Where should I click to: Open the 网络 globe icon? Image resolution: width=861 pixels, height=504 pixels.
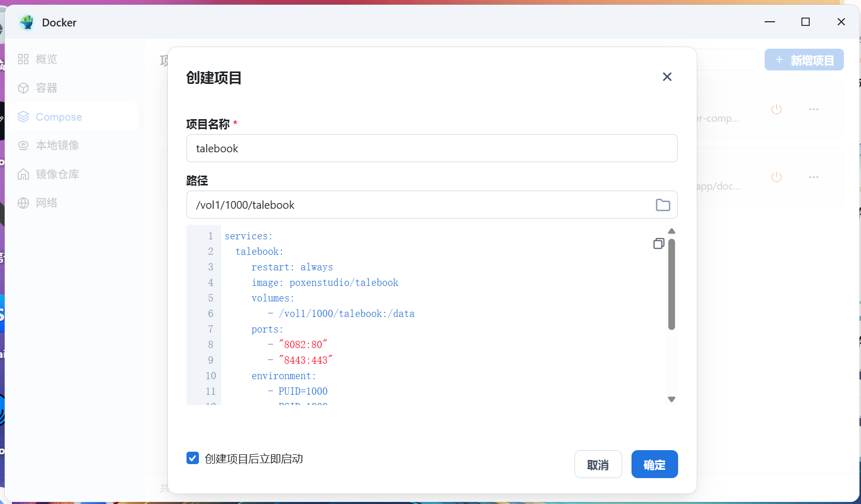click(23, 203)
